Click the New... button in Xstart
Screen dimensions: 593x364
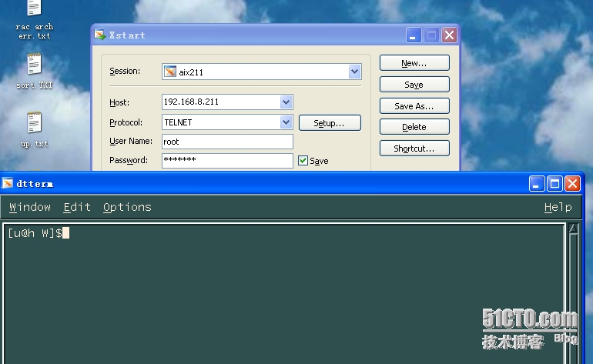coord(414,63)
